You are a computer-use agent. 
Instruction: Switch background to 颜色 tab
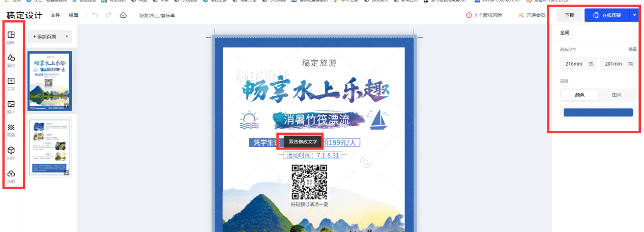pos(580,95)
